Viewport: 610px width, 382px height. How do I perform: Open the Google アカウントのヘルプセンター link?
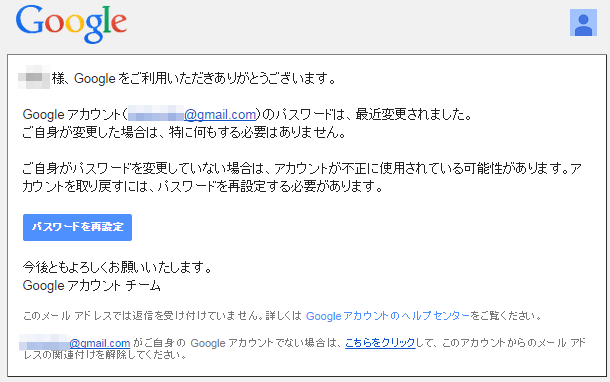pyautogui.click(x=388, y=315)
